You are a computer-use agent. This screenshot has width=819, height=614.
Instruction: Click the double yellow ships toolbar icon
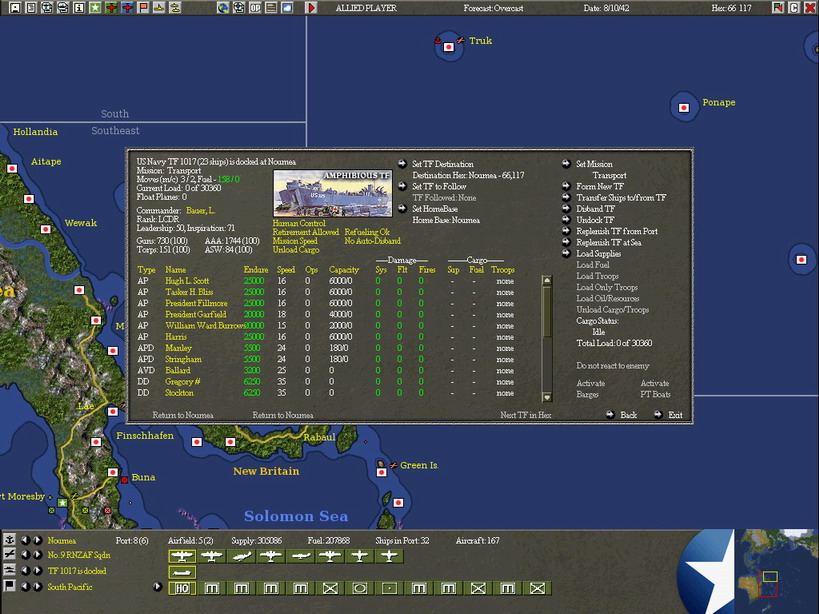click(x=176, y=8)
